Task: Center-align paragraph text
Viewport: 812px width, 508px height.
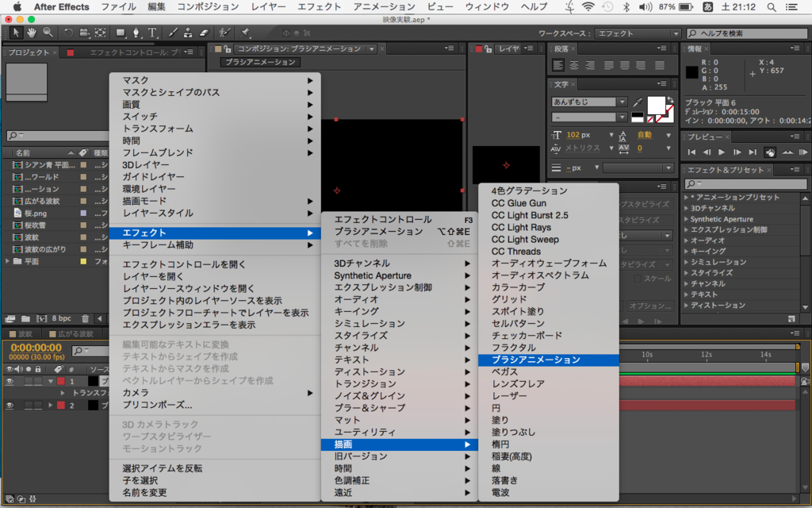Action: click(574, 65)
